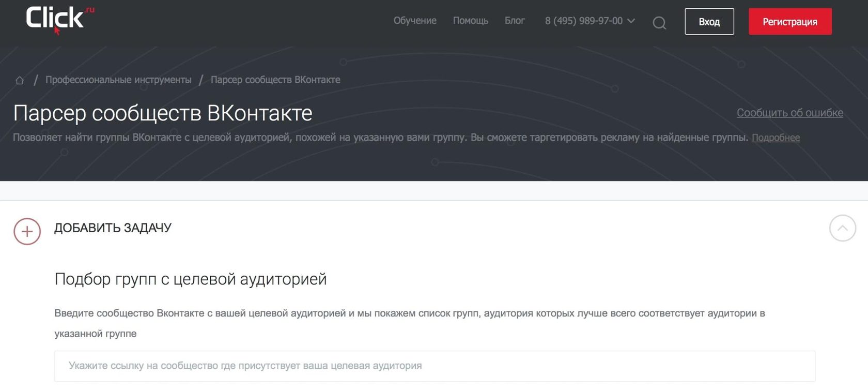
Task: Click the Click.ru logo
Action: point(60,20)
